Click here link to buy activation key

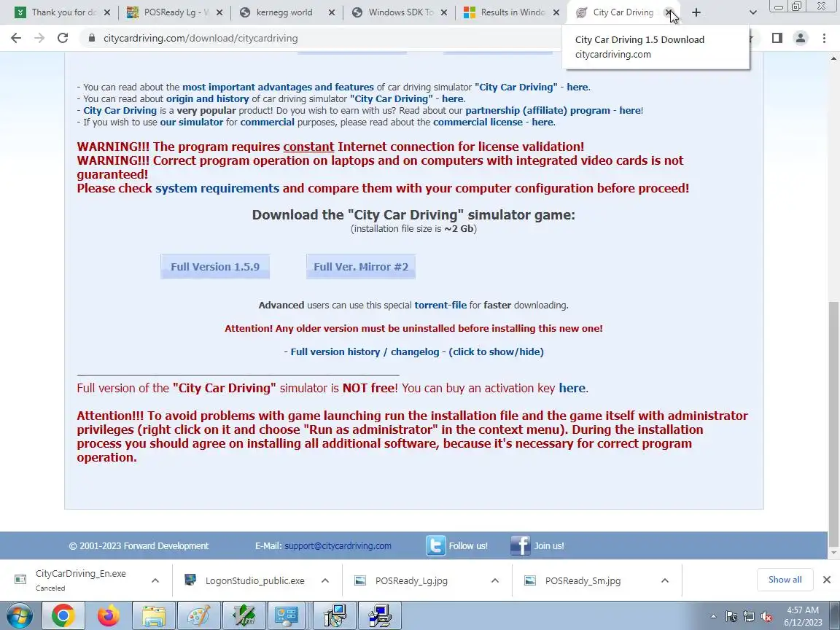[x=572, y=389]
